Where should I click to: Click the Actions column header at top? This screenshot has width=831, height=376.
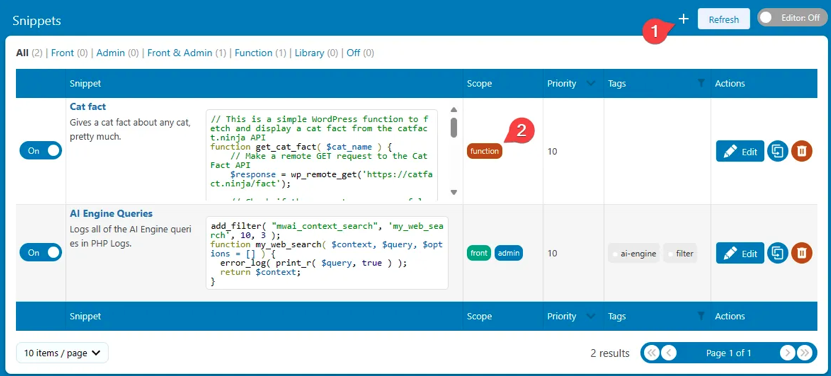(730, 84)
